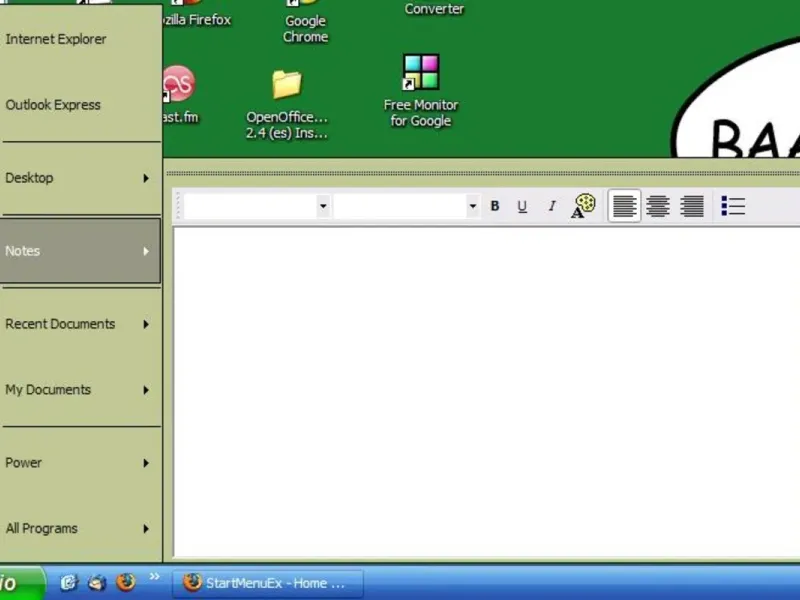Image resolution: width=800 pixels, height=600 pixels.
Task: Switch to StartMenuEx - Home taskbar button
Action: click(268, 583)
